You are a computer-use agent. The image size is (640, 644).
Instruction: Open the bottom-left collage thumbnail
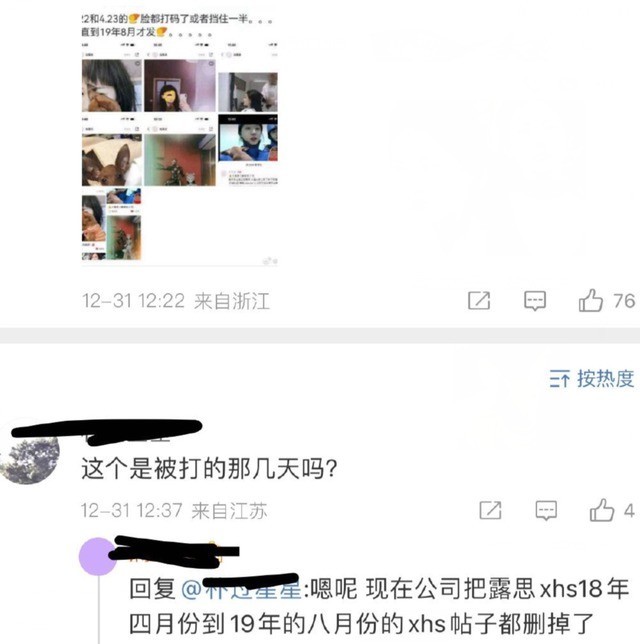point(111,224)
